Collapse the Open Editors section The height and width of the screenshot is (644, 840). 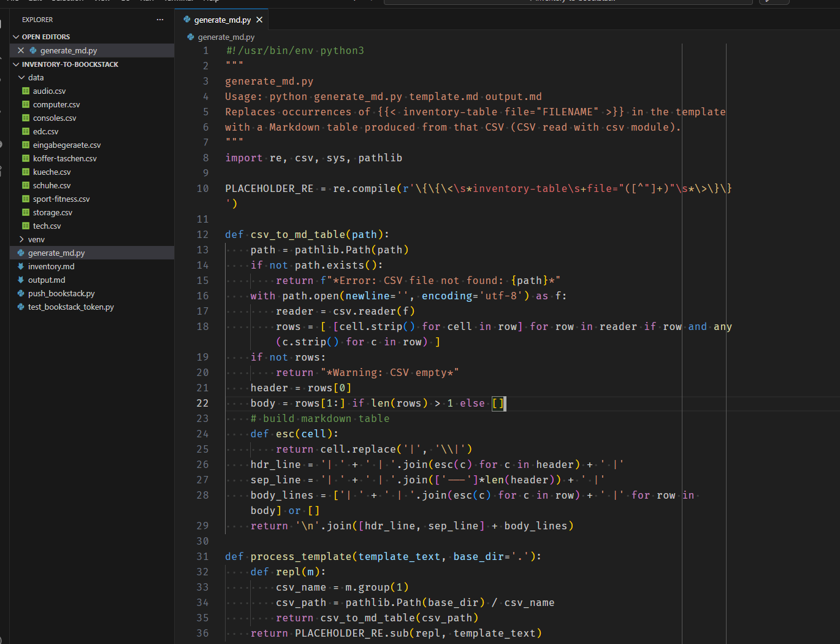16,37
